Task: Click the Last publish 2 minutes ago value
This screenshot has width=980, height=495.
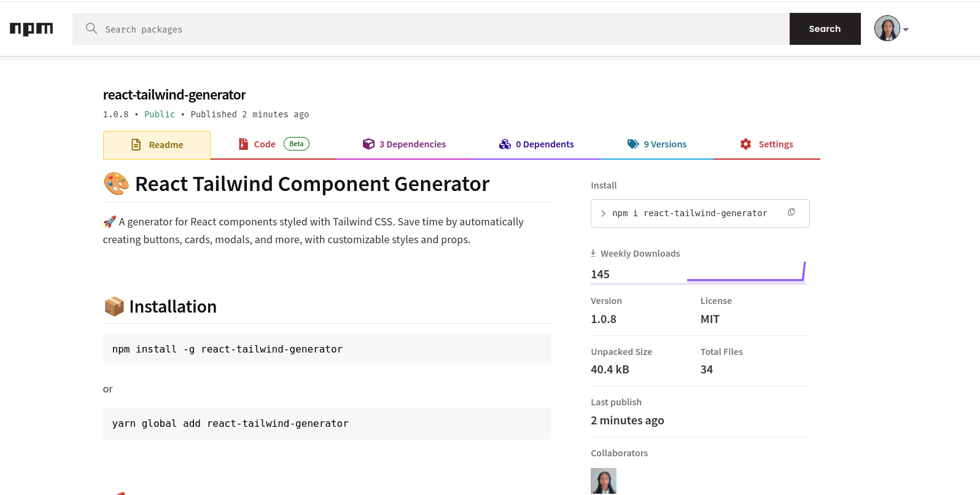Action: (x=628, y=421)
